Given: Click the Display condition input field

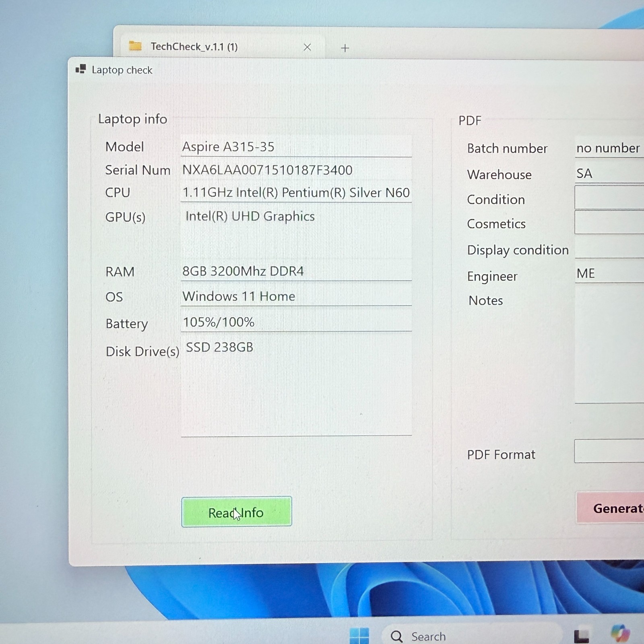Looking at the screenshot, I should [609, 249].
